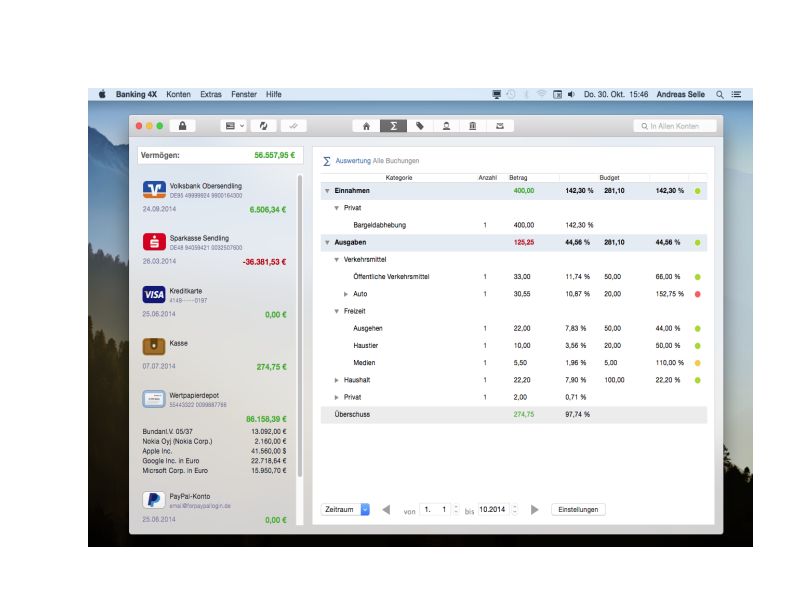Click the Time Machine clock icon
The image size is (800, 600).
point(511,94)
